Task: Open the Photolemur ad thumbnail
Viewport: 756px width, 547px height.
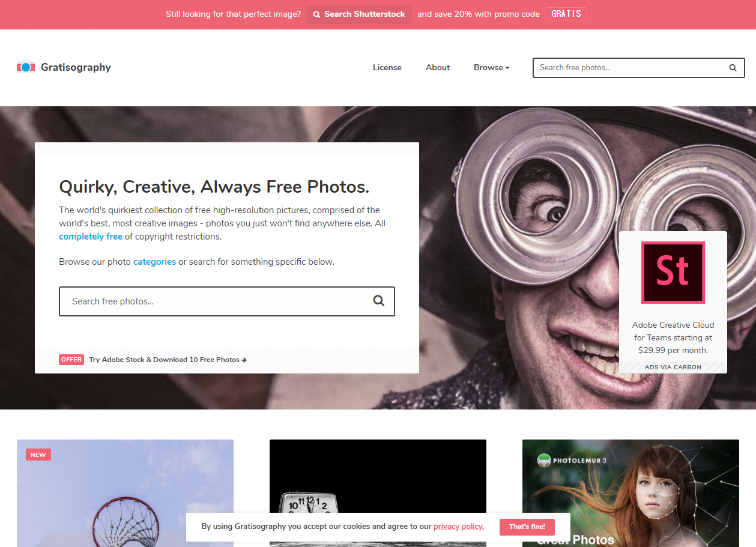Action: point(631,494)
